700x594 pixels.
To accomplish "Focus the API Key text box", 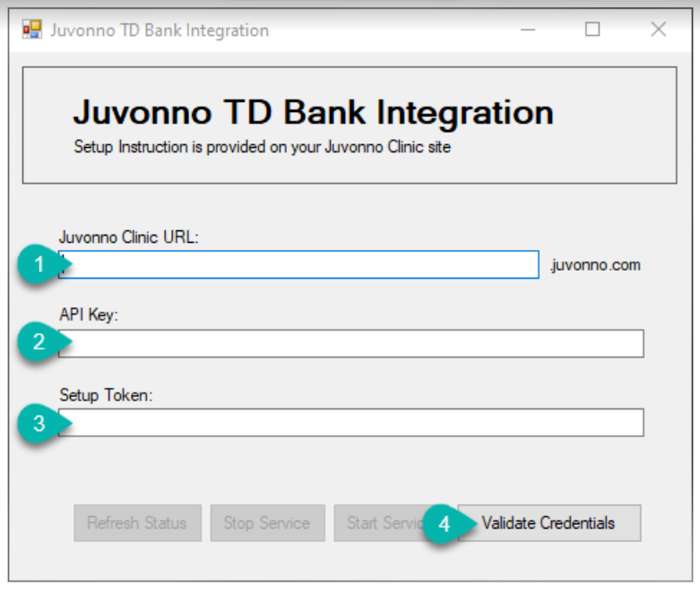I will [x=350, y=343].
